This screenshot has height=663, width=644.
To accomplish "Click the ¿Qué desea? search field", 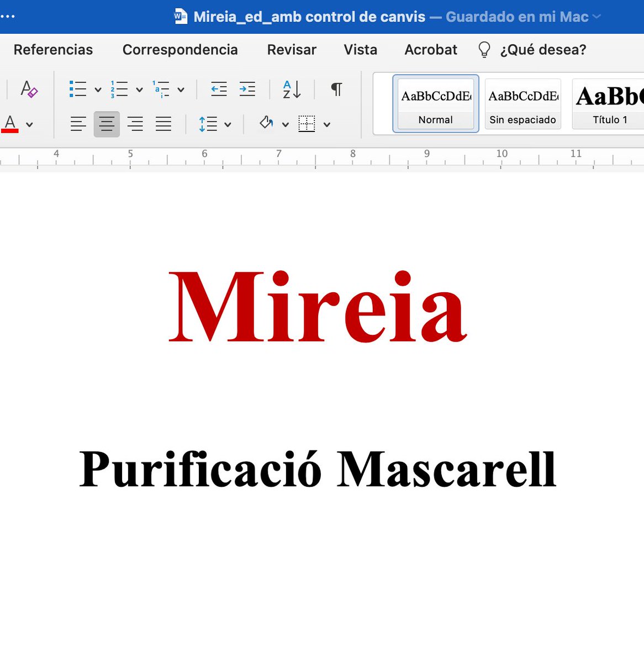I will [x=543, y=50].
